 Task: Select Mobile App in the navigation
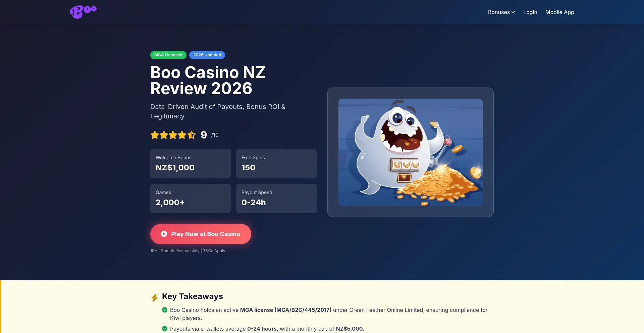[559, 12]
